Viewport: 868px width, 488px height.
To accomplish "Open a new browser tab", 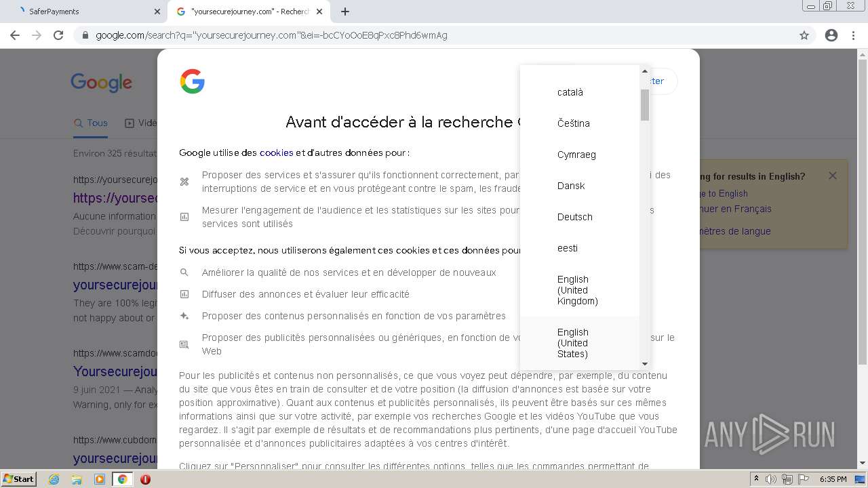I will point(345,12).
